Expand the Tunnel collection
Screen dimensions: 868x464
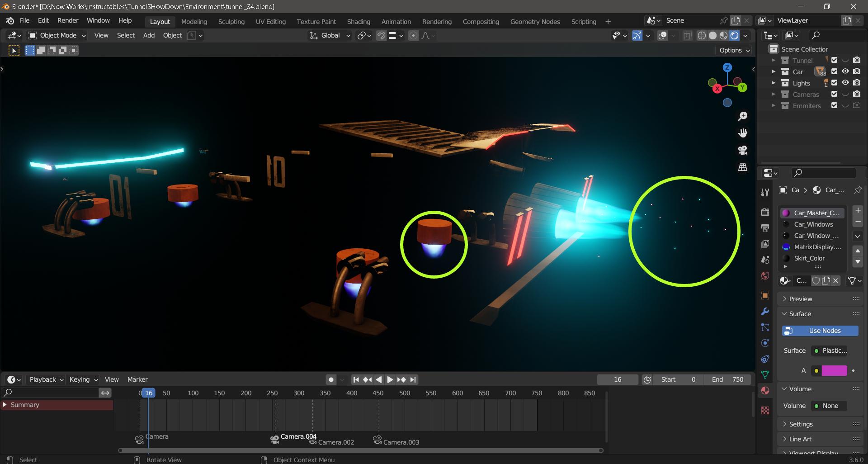coord(774,60)
